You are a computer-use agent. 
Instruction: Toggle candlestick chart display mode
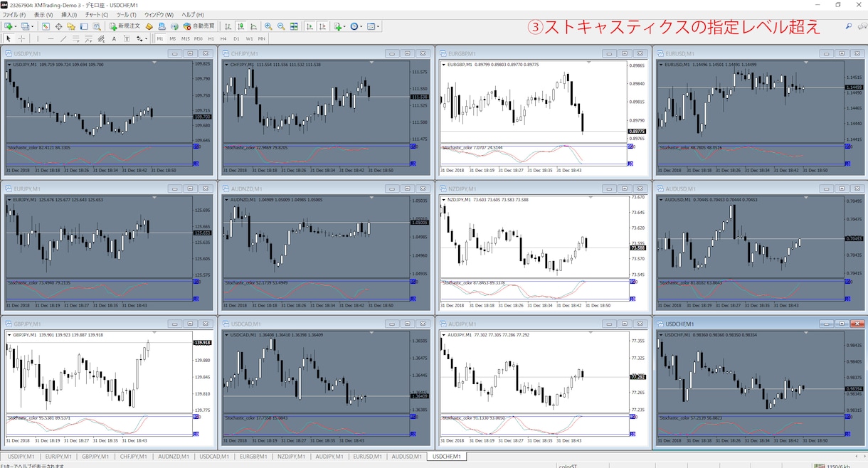(x=242, y=26)
